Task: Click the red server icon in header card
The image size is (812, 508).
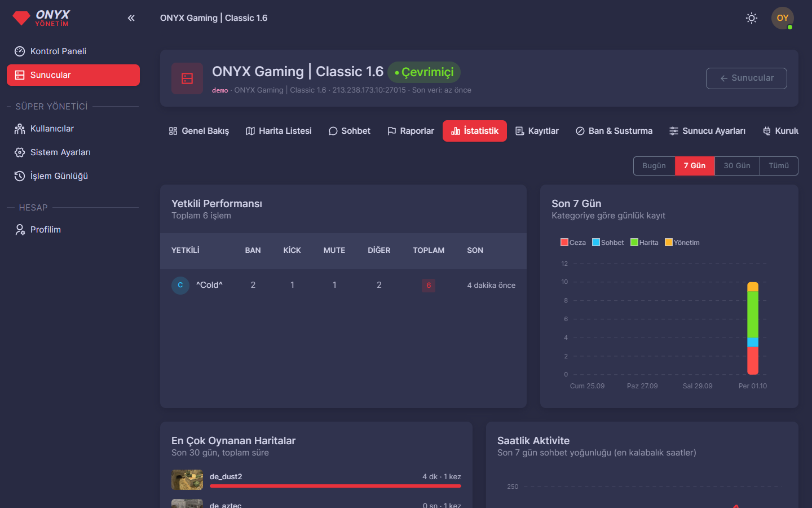Action: click(187, 78)
